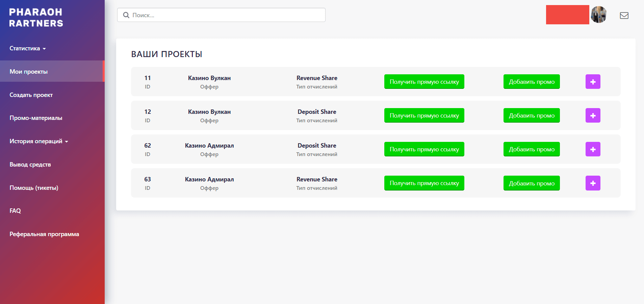Expand the Статистика dropdown menu

[28, 48]
